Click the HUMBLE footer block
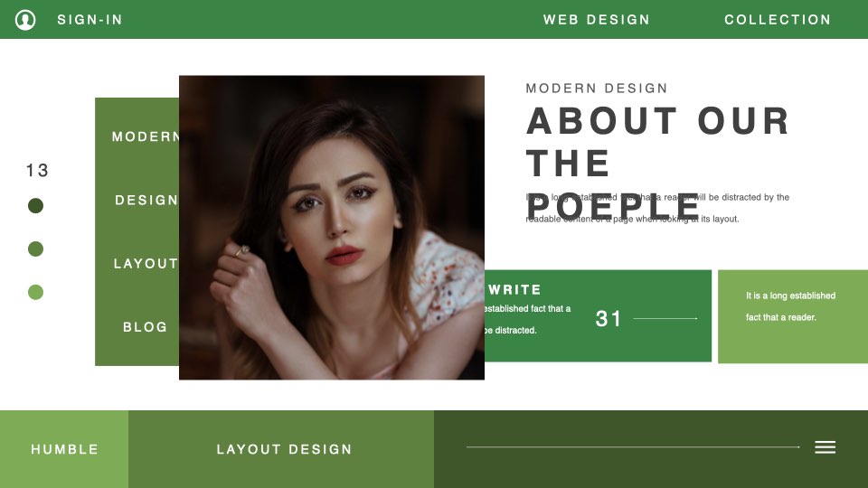The height and width of the screenshot is (488, 868). point(64,449)
